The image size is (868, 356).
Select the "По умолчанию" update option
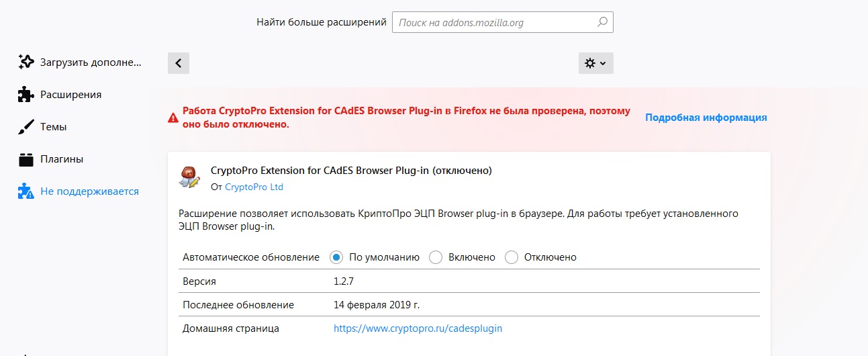[x=337, y=257]
